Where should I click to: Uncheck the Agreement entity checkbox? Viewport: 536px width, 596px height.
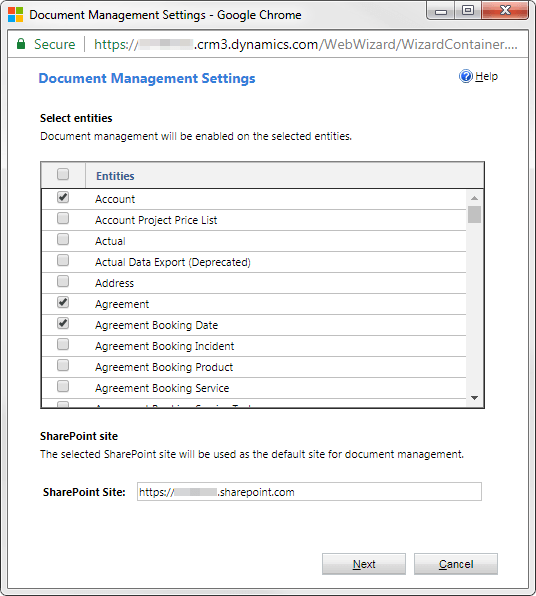(63, 302)
